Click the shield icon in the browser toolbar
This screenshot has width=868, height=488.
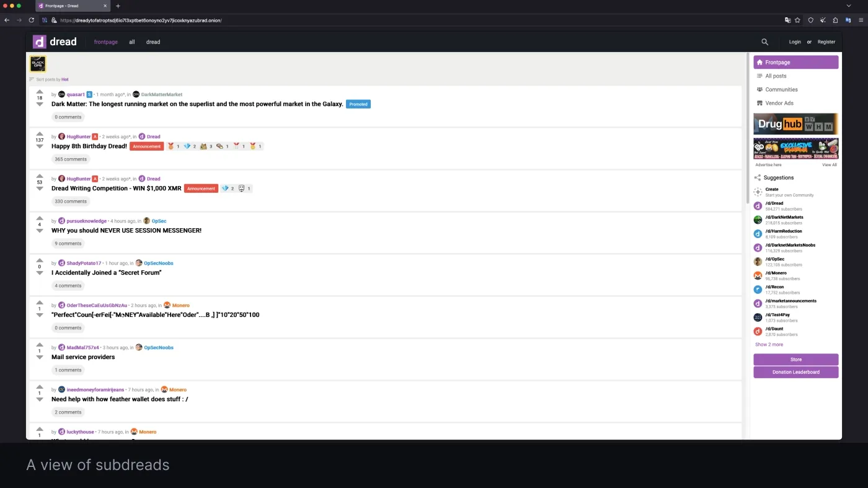click(810, 20)
